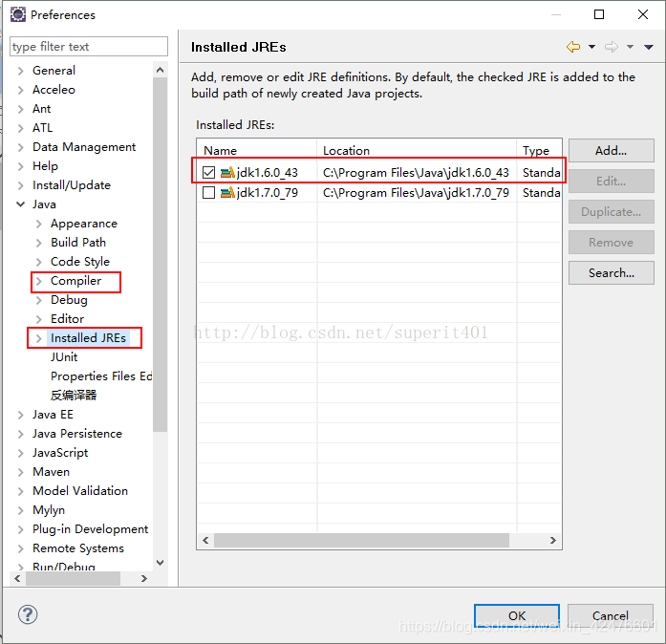Screen dimensions: 666x644
Task: Expand the Acceleo tree node
Action: pos(20,90)
